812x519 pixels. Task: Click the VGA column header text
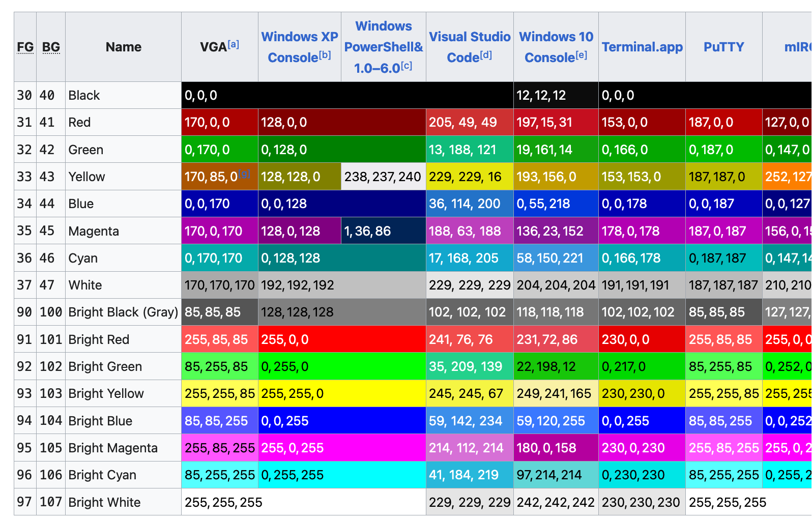[213, 47]
